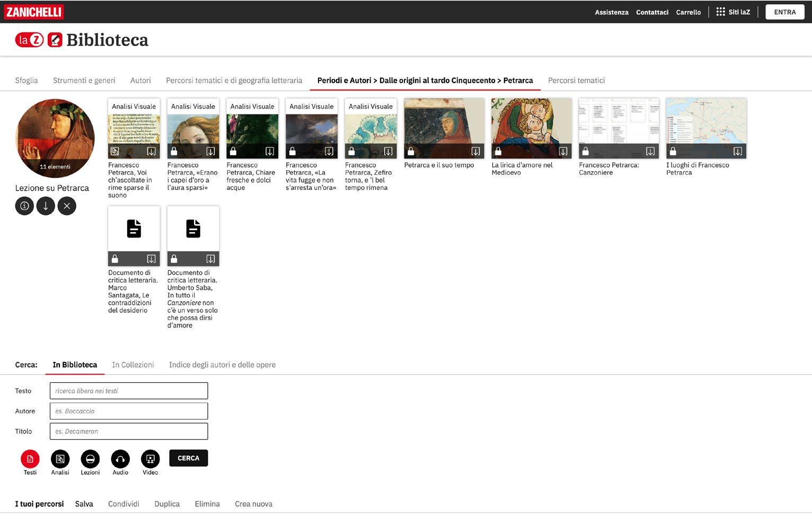Select the In Biblioteca search tab
Screen dimensions: 812x521
pyautogui.click(x=75, y=365)
